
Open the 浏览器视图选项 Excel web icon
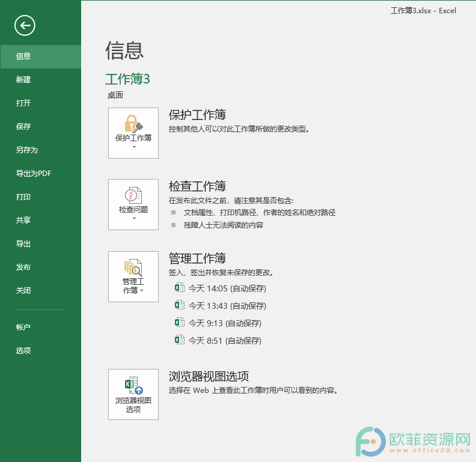pos(133,386)
